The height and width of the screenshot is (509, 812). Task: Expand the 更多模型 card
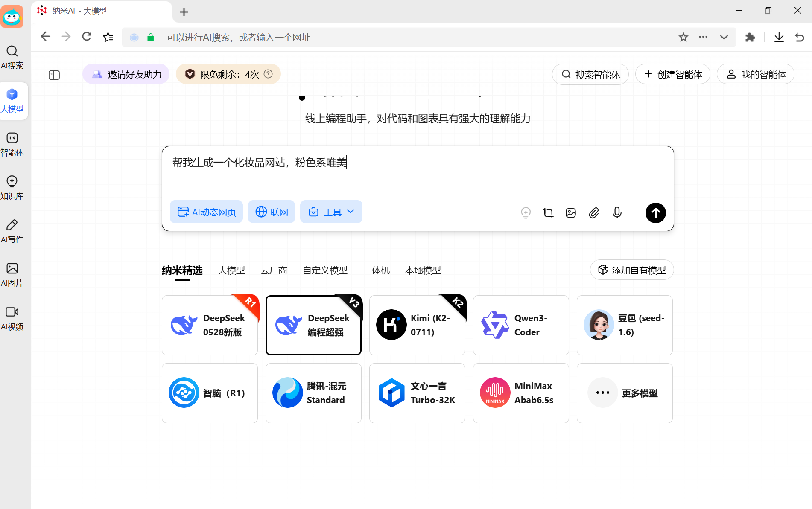point(625,393)
